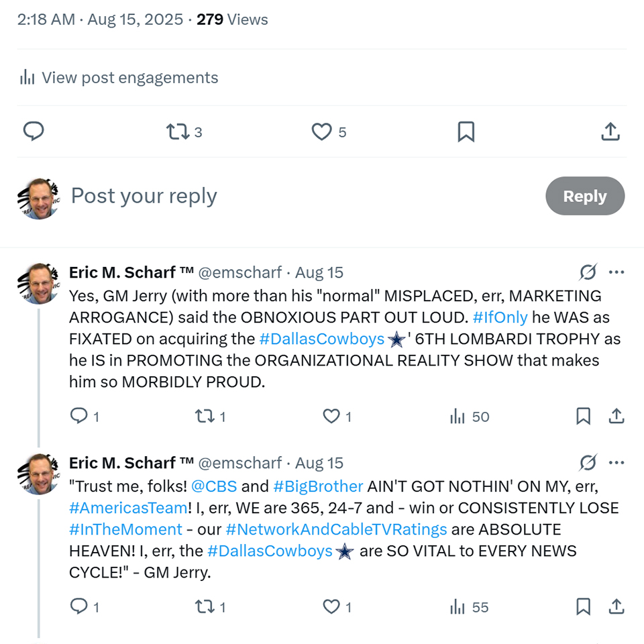Bookmark the main post

[466, 132]
